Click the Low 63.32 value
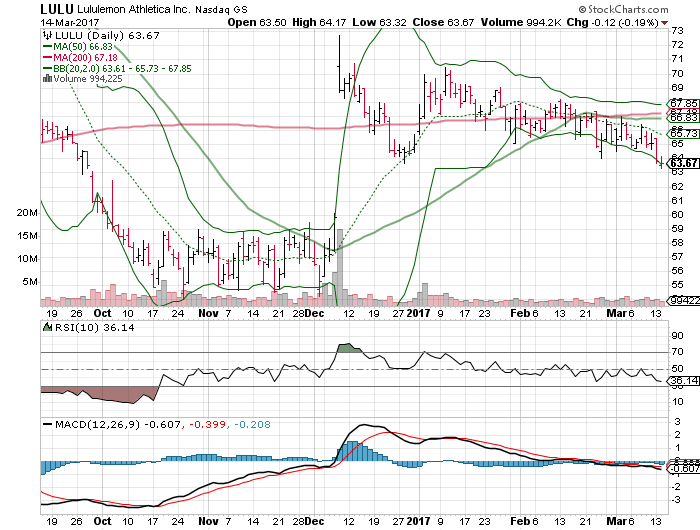700x530 pixels. [379, 22]
